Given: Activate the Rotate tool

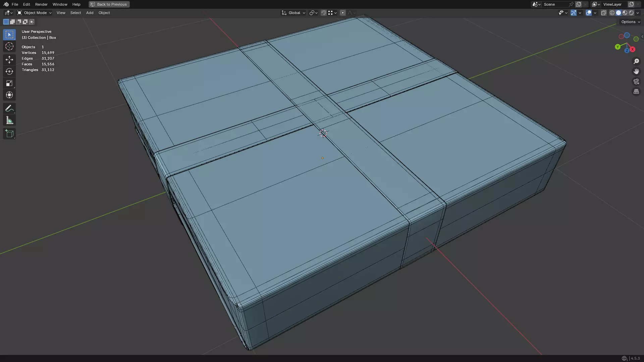Looking at the screenshot, I should click(9, 71).
